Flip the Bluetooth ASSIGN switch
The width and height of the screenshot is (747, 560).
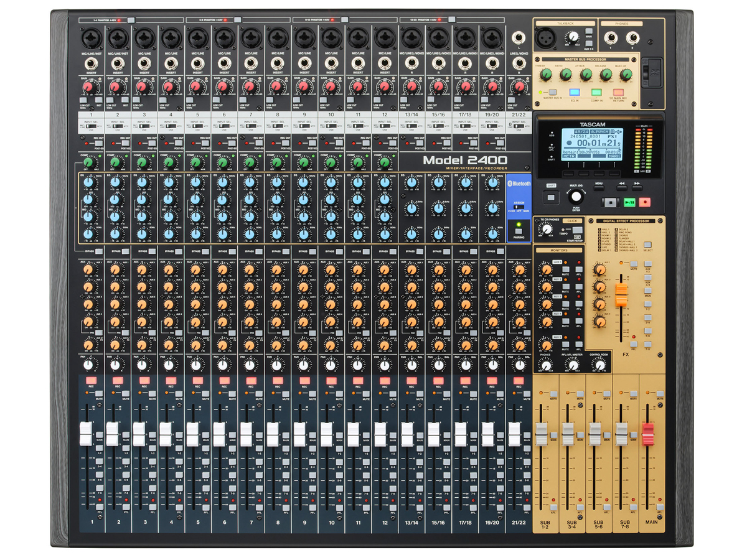coord(517,207)
